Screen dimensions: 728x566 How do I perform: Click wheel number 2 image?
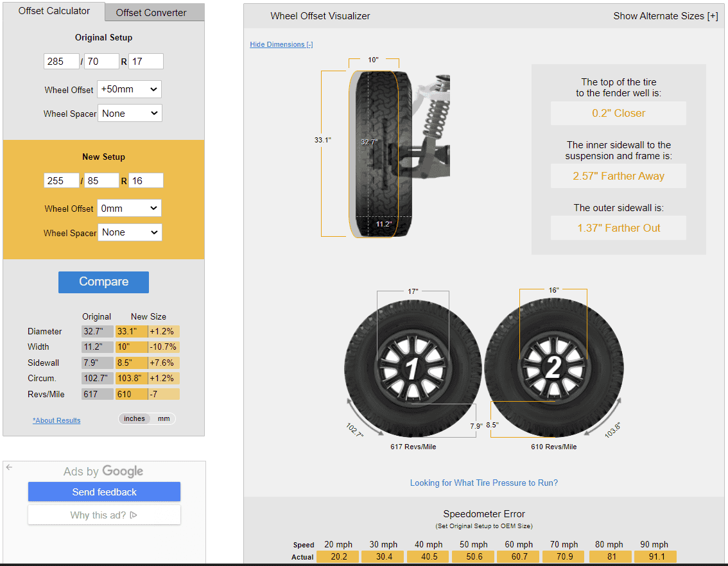click(x=554, y=368)
